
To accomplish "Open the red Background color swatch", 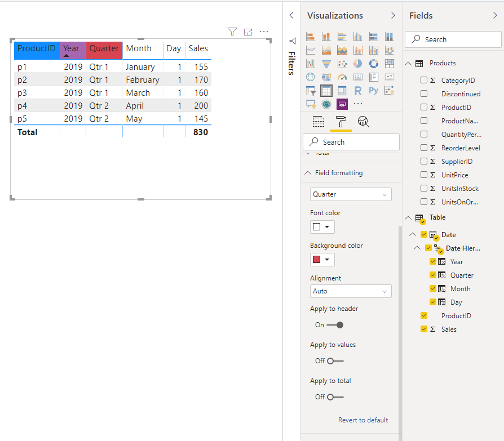I will (x=322, y=260).
